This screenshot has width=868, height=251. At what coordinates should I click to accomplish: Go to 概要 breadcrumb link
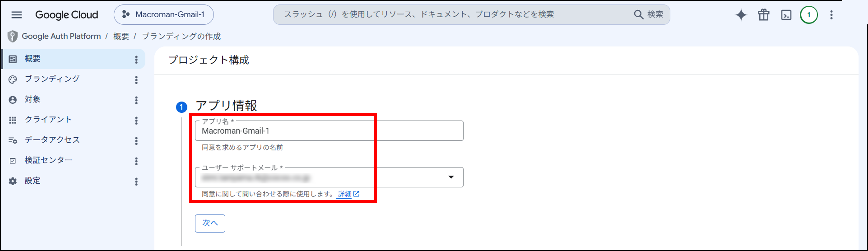click(121, 36)
